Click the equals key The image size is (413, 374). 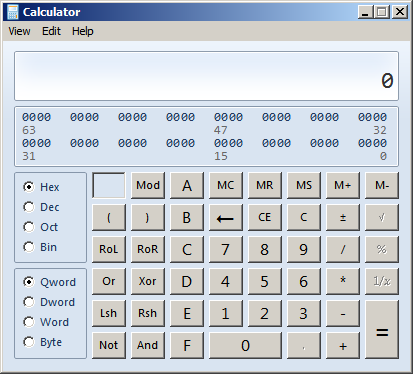(x=382, y=329)
